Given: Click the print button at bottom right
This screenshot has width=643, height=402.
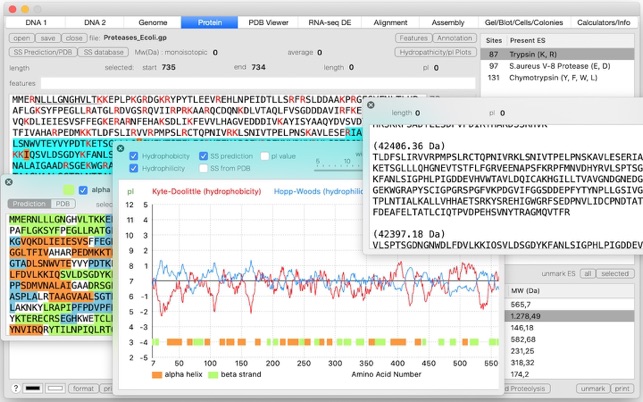Looking at the screenshot, I should [x=622, y=388].
